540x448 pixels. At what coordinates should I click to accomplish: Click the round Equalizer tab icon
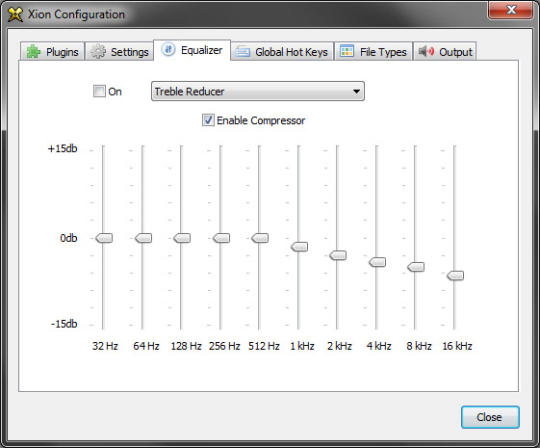(168, 50)
